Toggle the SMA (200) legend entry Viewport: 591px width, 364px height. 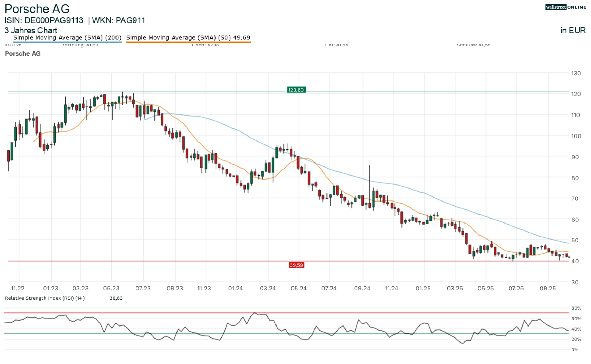tap(67, 38)
